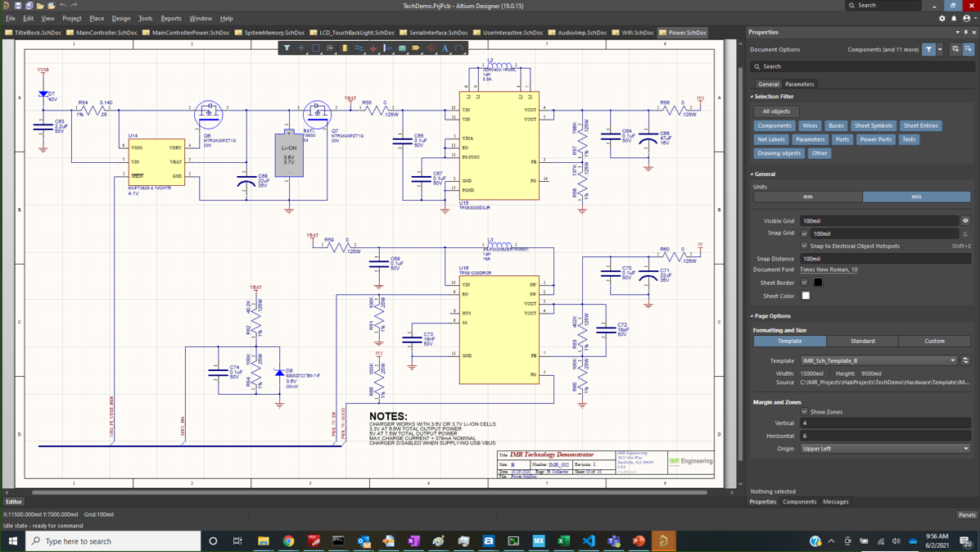Uncheck Snap to Electrical Object Hotspots

[804, 246]
